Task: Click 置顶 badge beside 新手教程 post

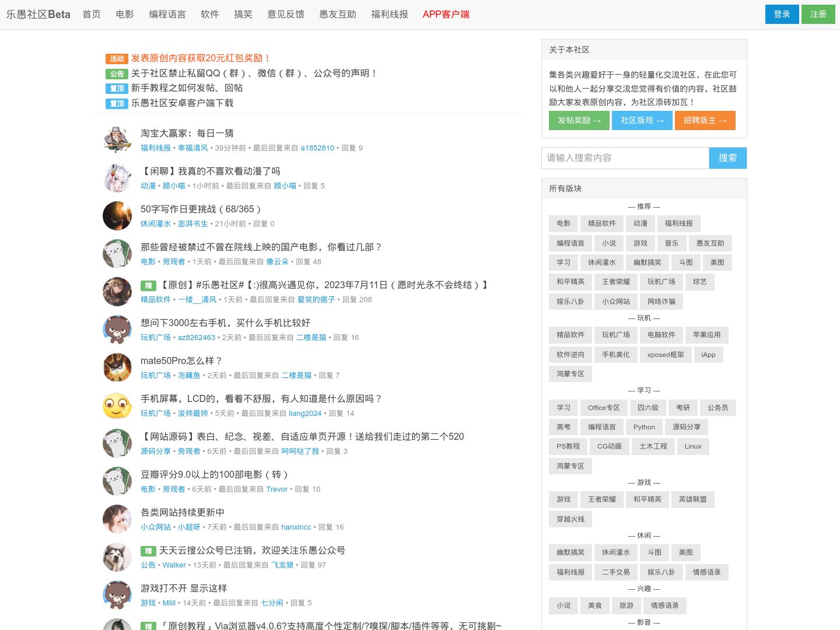Action: (117, 89)
